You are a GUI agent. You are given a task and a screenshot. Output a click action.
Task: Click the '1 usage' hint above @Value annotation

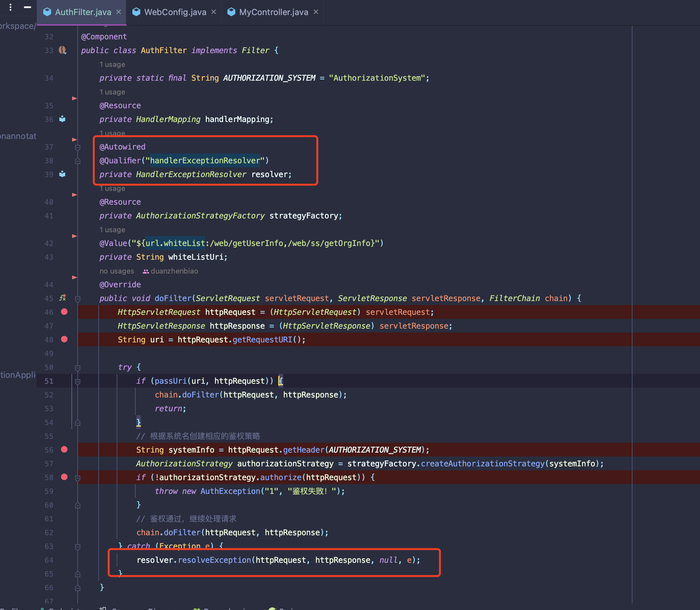coord(112,230)
